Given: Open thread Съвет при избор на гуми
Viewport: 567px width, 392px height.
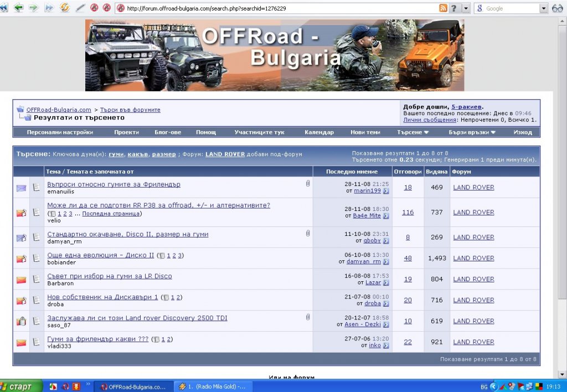Looking at the screenshot, I should click(110, 276).
